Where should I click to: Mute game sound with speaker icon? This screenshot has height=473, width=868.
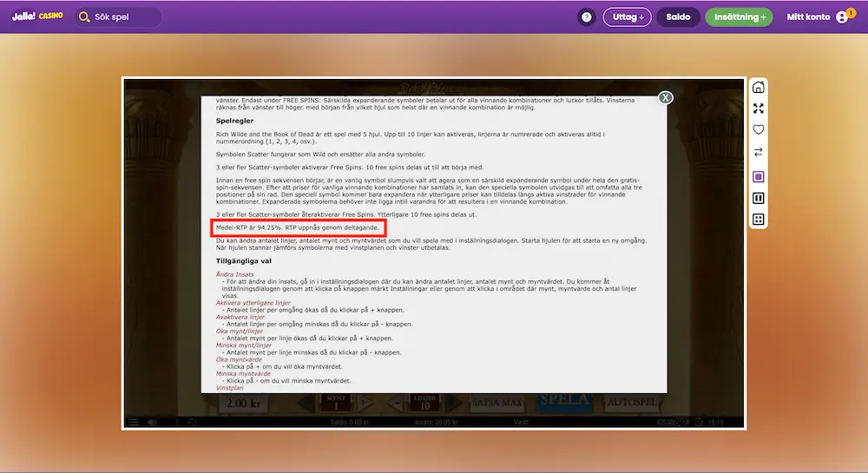coord(152,422)
